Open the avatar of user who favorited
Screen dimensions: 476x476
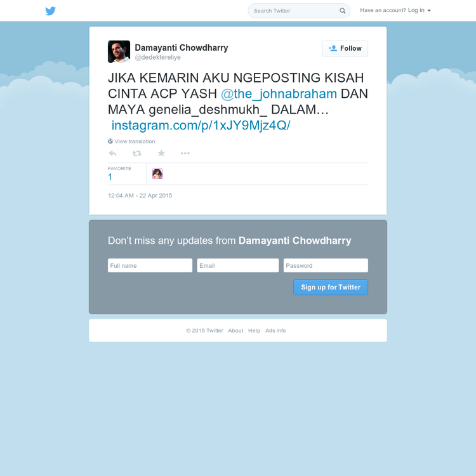(x=157, y=174)
